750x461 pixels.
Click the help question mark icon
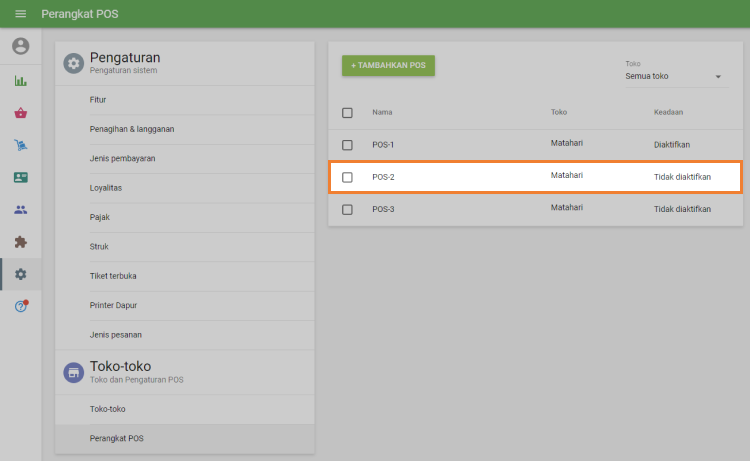(20, 306)
